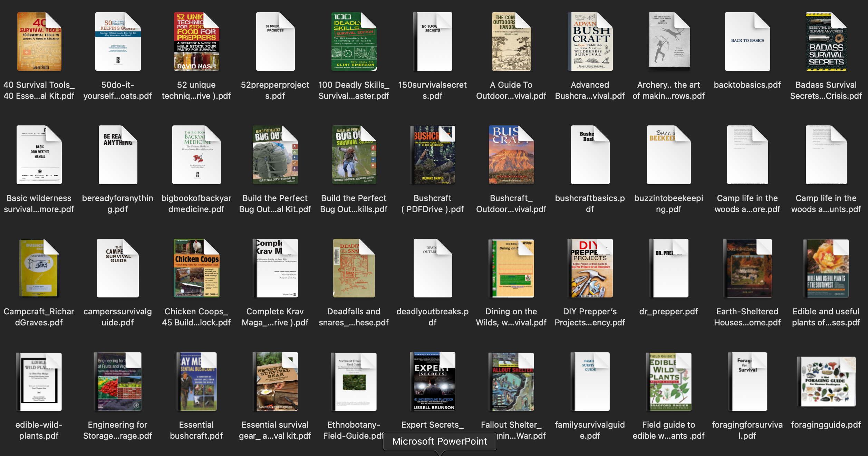Click the '150survivalsecrets.pdf' file name
This screenshot has width=868, height=456.
433,90
